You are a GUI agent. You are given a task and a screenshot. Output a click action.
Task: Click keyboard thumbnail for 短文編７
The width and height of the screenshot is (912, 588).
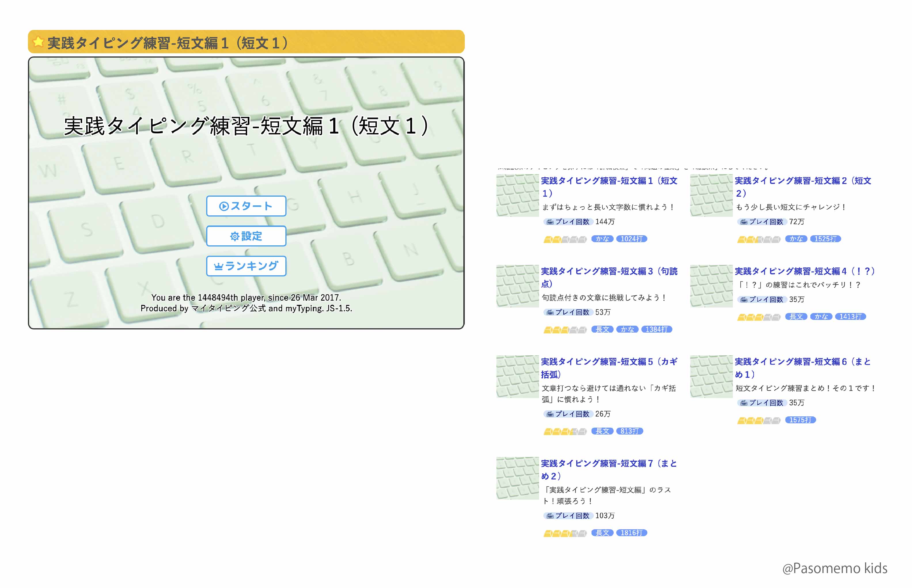[x=517, y=478]
